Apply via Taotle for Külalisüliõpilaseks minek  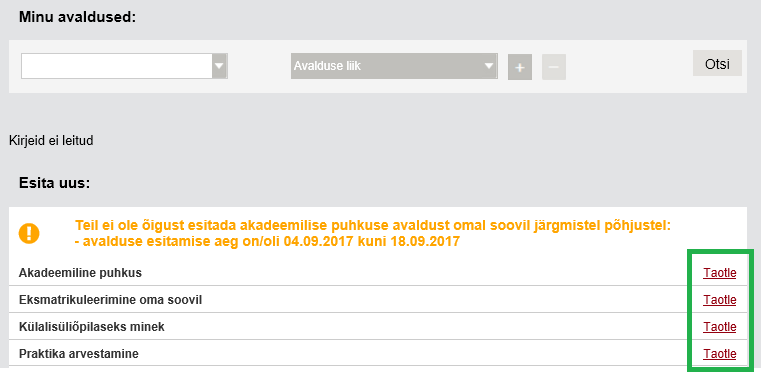click(720, 327)
